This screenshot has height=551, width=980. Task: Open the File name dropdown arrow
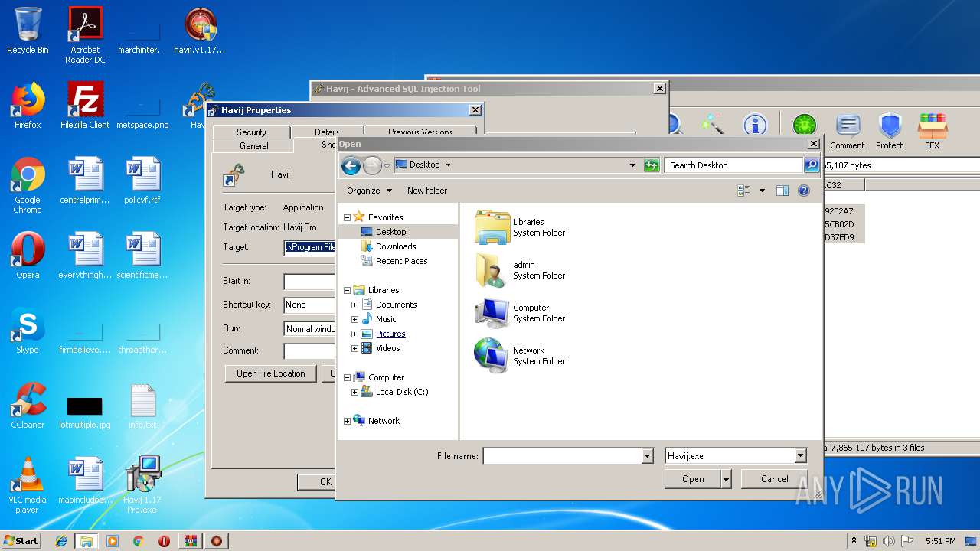click(x=647, y=456)
